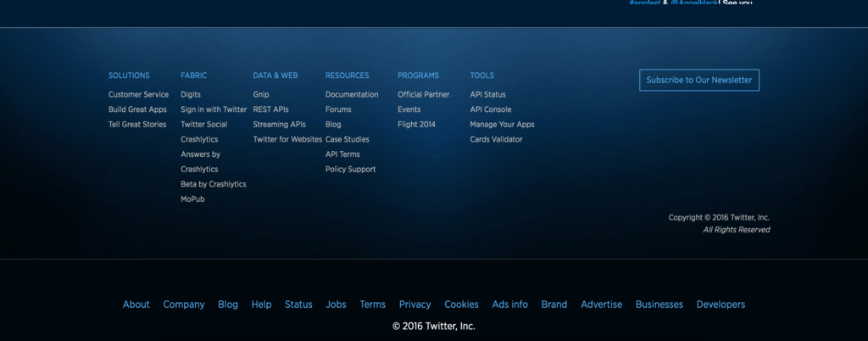Open Build Great Apps link

(x=137, y=109)
